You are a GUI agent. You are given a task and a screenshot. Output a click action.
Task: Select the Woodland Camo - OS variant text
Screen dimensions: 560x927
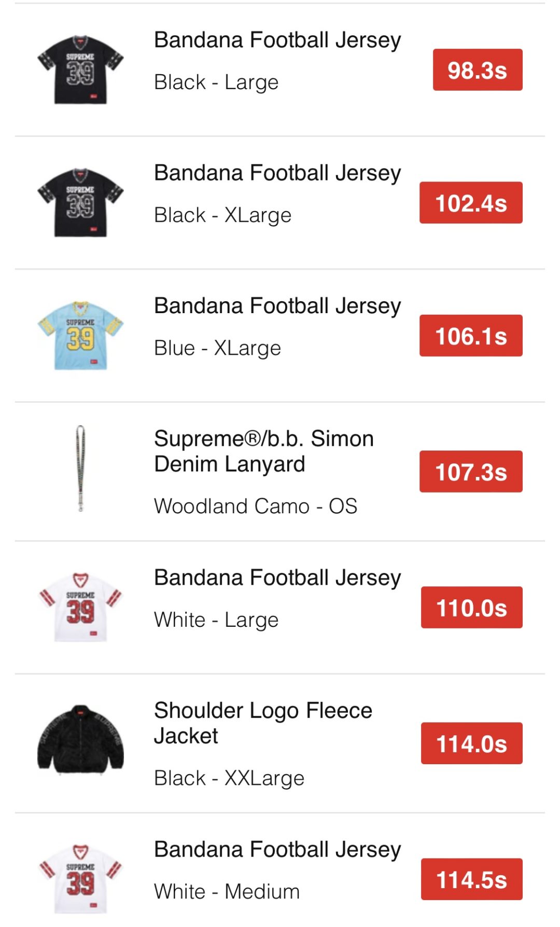click(x=256, y=506)
